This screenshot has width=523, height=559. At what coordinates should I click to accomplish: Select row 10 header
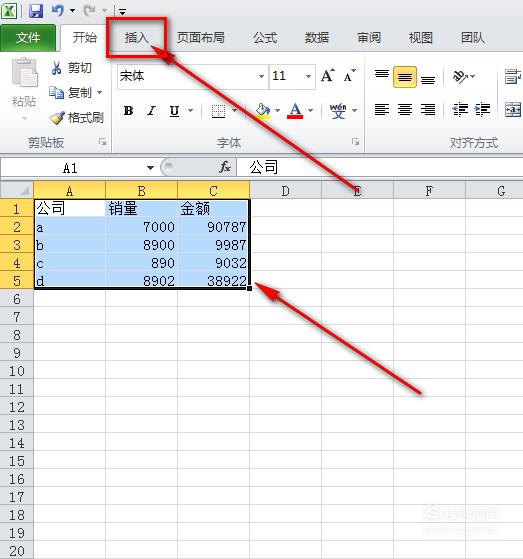[x=17, y=371]
